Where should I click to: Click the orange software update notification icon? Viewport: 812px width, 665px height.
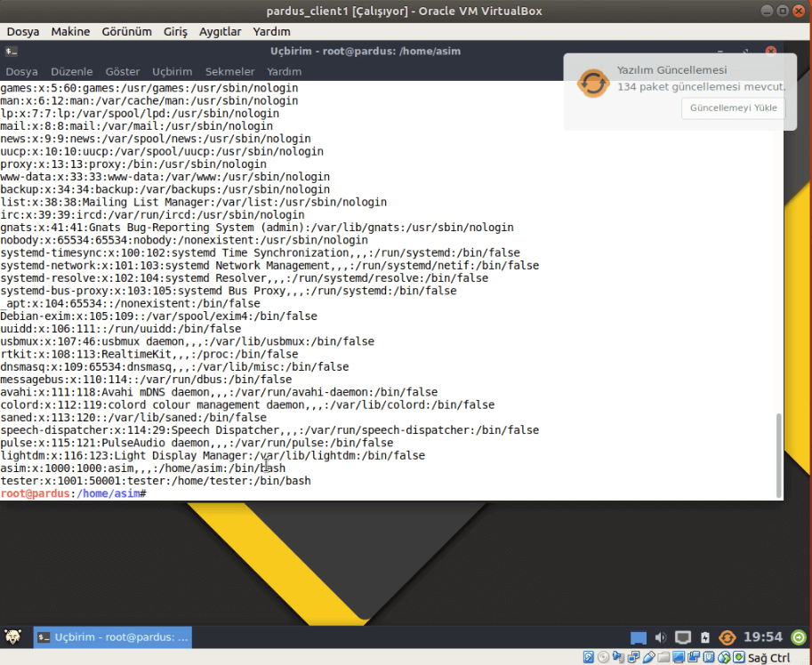(x=593, y=83)
